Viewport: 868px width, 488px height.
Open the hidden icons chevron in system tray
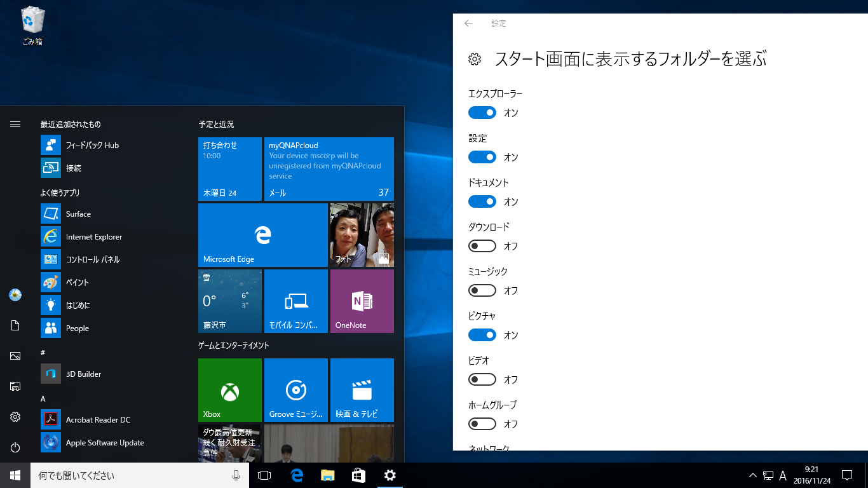pos(752,475)
